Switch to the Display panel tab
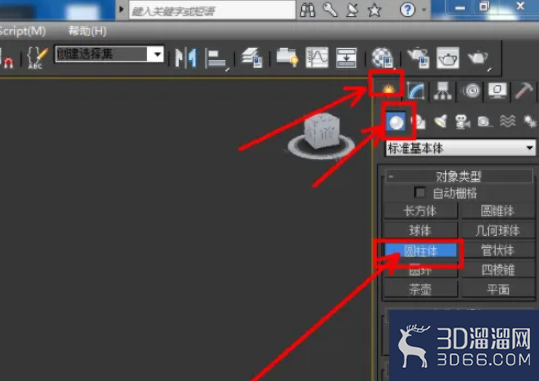This screenshot has height=381, width=539. pyautogui.click(x=497, y=90)
